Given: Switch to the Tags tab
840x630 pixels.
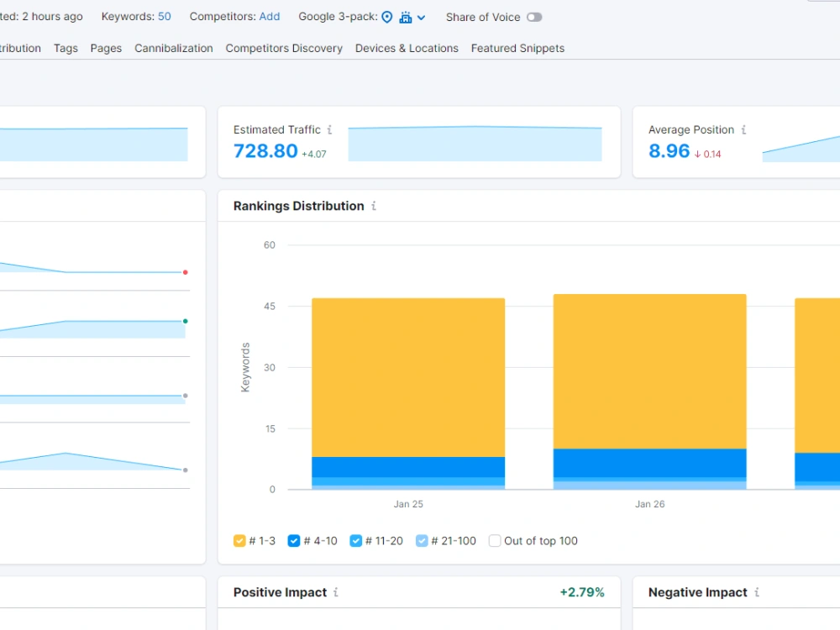Looking at the screenshot, I should (x=66, y=48).
